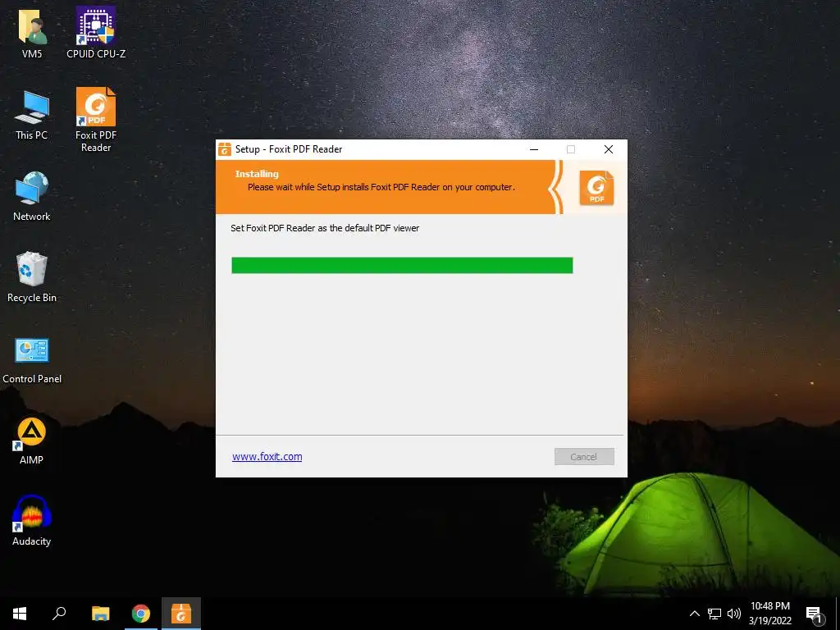
Task: Minimize the Foxit setup window
Action: pos(533,149)
